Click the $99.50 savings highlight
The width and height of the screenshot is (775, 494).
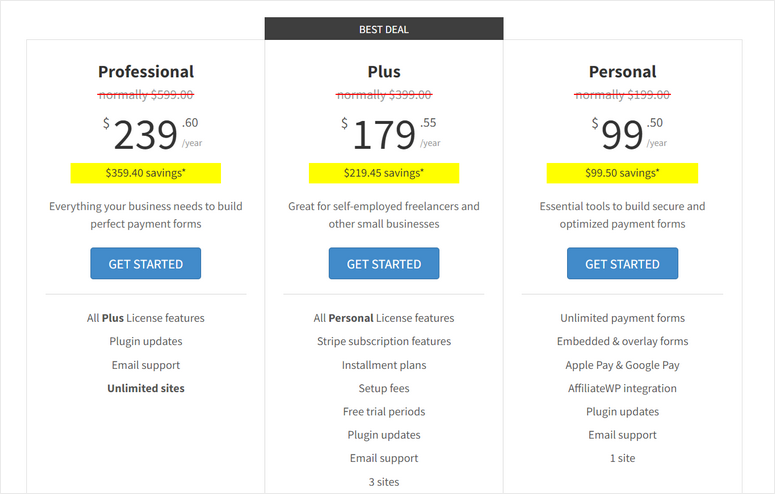point(622,173)
